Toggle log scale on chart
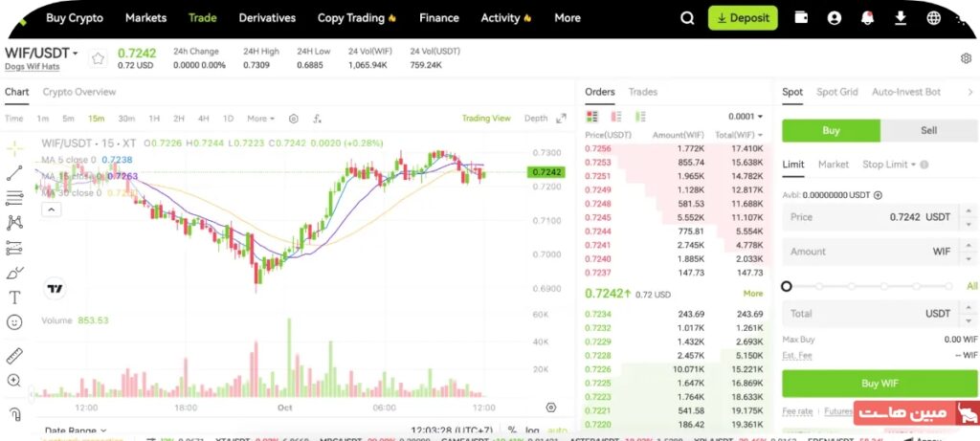The width and height of the screenshot is (980, 441). click(x=532, y=430)
